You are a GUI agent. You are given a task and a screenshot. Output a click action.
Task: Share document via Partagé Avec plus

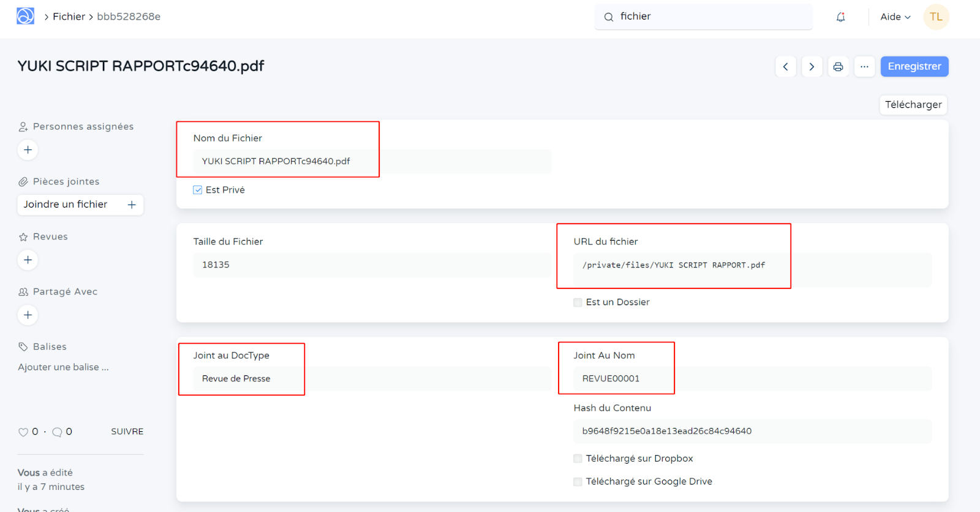pyautogui.click(x=28, y=315)
